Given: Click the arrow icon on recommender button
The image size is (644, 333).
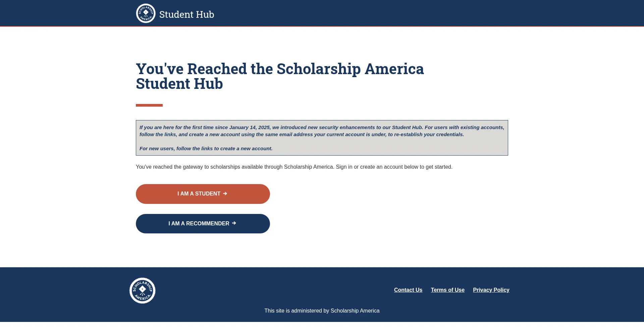Looking at the screenshot, I should (234, 223).
